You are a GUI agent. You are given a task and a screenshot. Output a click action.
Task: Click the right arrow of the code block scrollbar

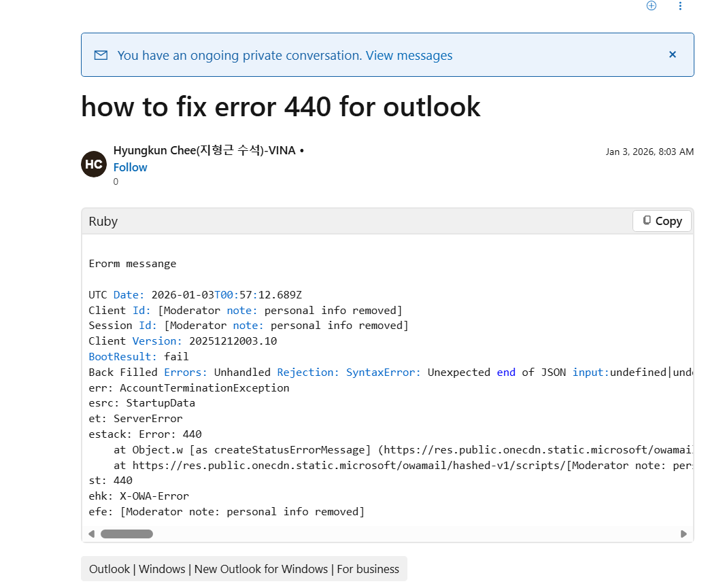(x=684, y=534)
